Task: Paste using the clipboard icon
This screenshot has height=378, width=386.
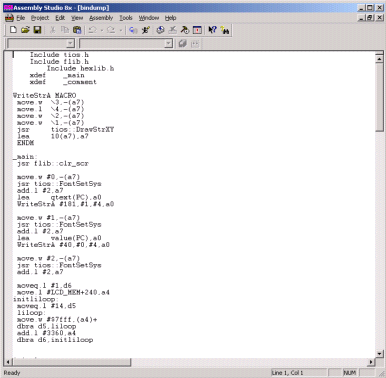Action: pyautogui.click(x=77, y=30)
